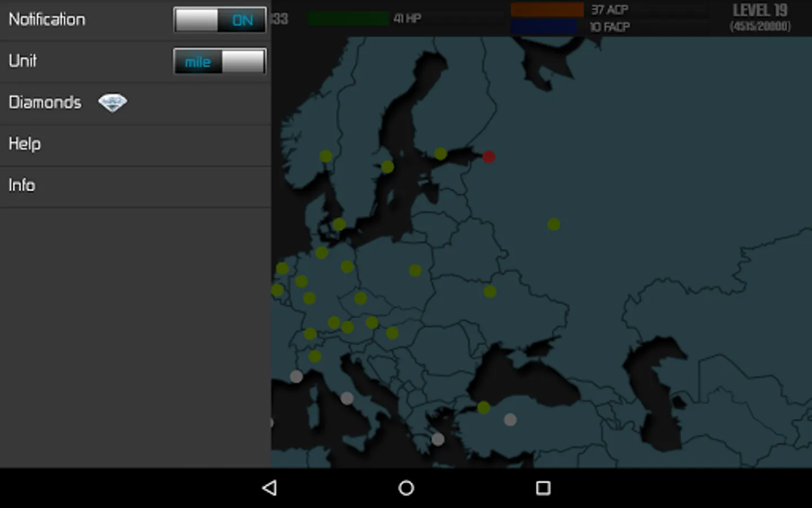The image size is (812, 508).
Task: Open the Info menu item
Action: point(135,185)
